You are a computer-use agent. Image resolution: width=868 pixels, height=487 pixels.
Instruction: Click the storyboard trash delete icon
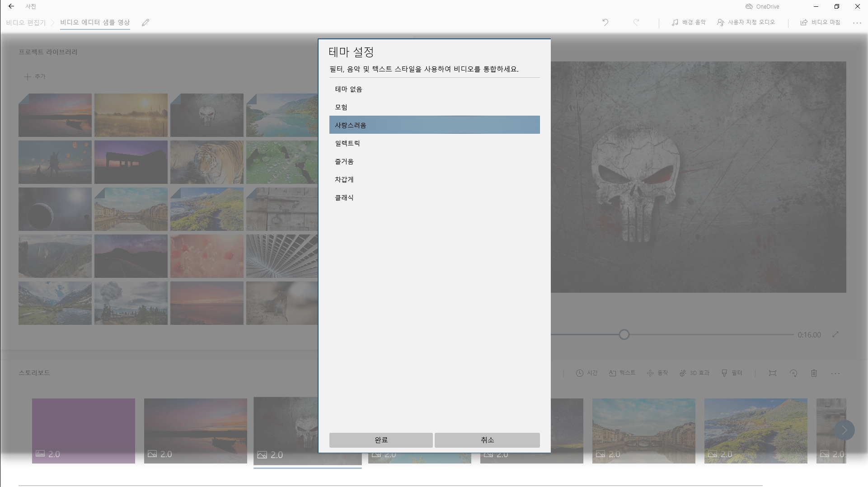click(x=814, y=373)
